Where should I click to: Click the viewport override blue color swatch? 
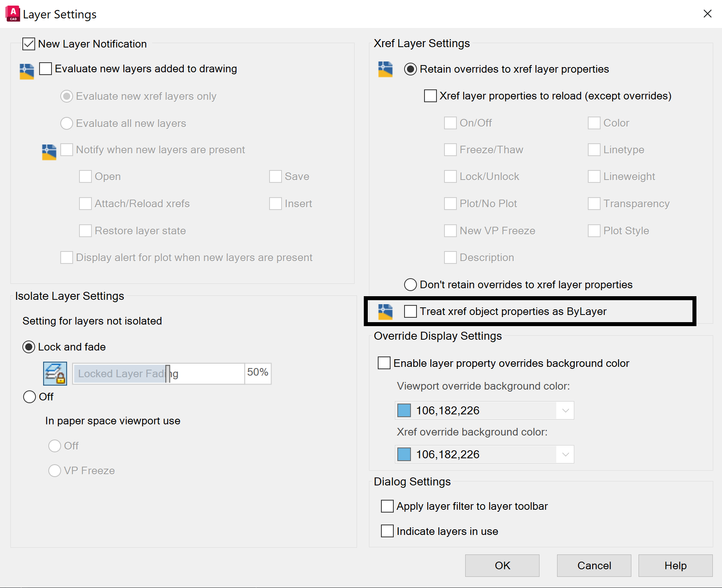pos(404,410)
